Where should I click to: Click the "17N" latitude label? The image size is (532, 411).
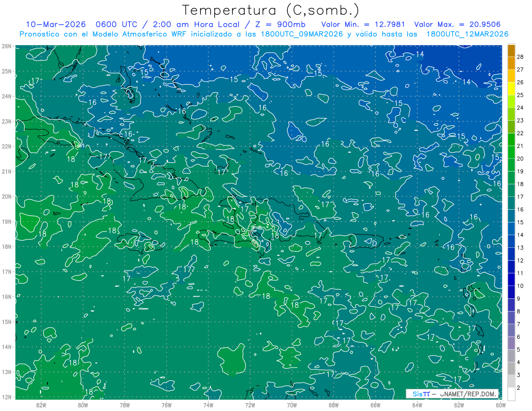pyautogui.click(x=6, y=272)
